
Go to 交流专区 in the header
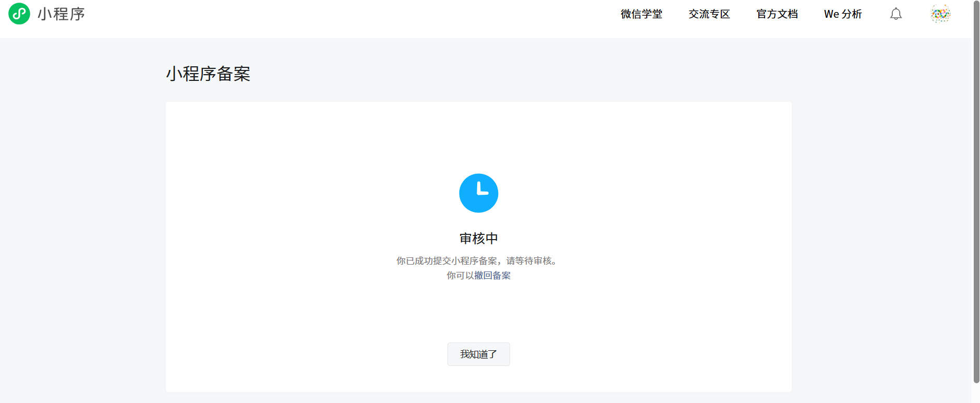tap(709, 14)
